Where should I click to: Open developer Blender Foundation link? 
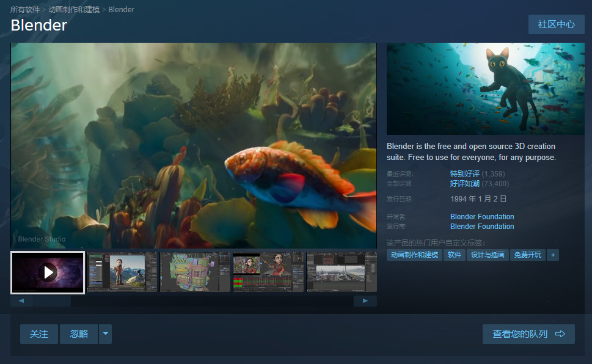pyautogui.click(x=482, y=217)
